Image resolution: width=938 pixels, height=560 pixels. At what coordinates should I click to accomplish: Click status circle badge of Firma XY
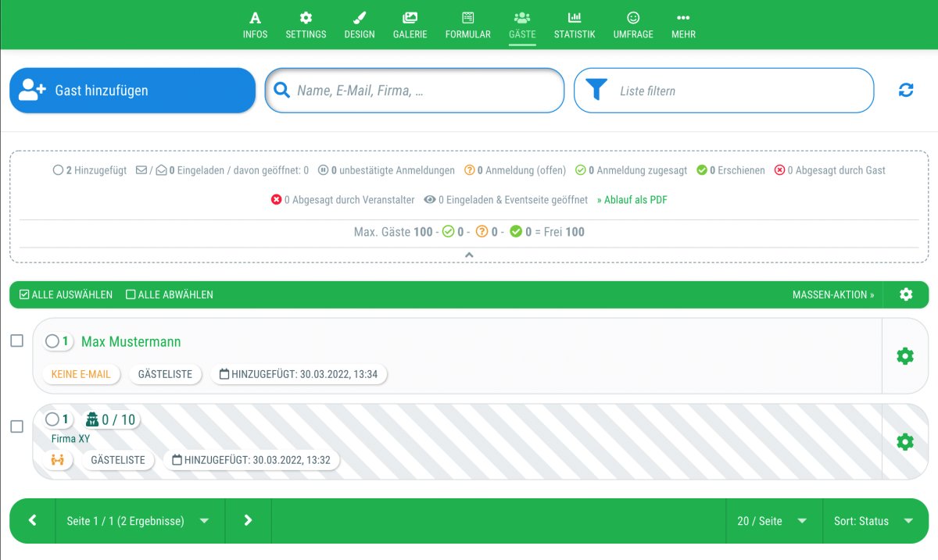point(58,419)
